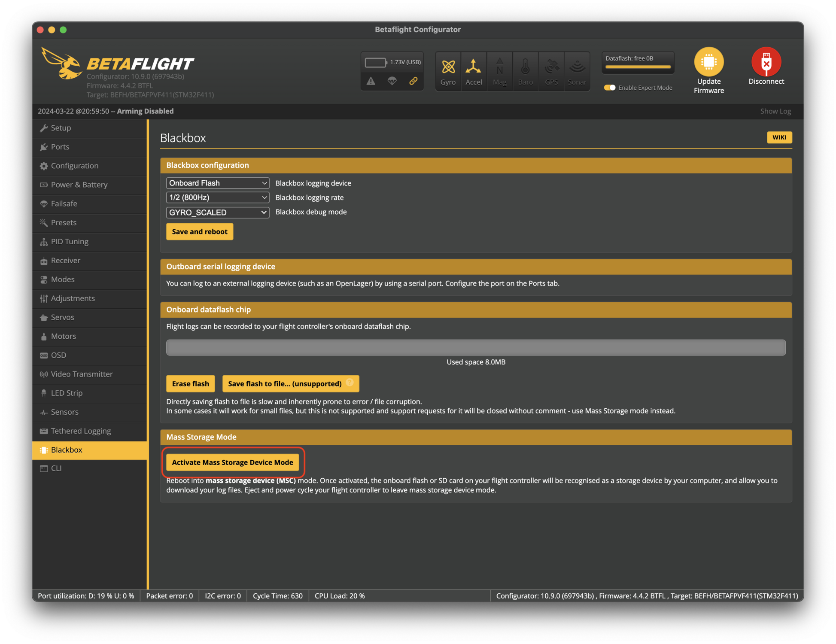Viewport: 836px width, 644px height.
Task: Go to the Video Transmitter tab
Action: 82,374
